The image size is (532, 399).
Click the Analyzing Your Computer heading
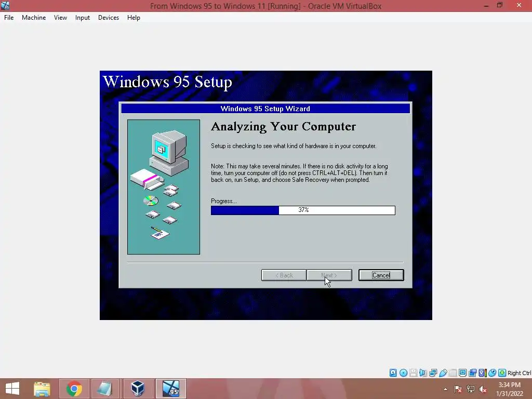point(283,127)
